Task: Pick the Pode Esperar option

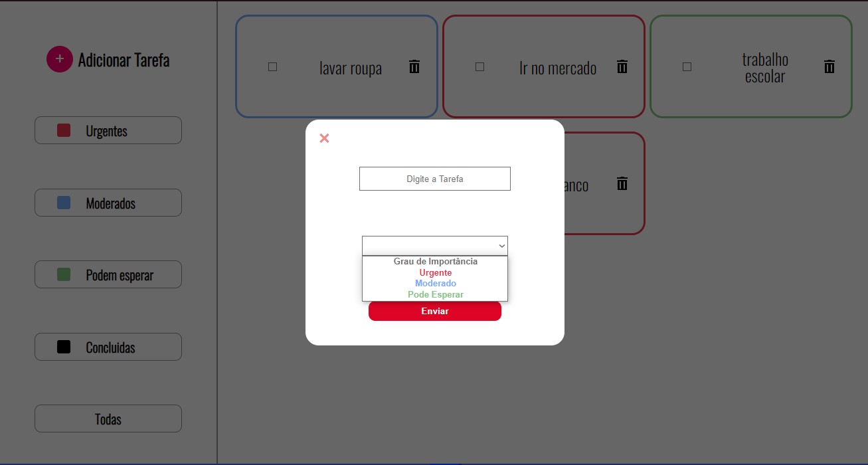Action: 435,294
